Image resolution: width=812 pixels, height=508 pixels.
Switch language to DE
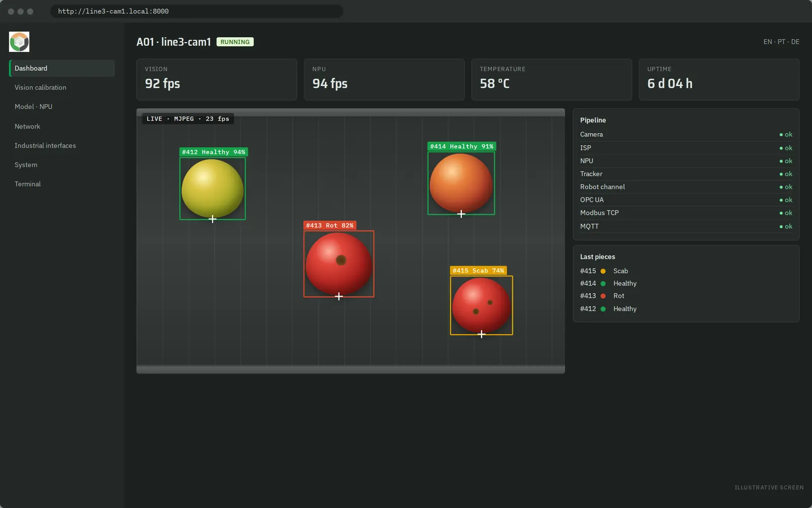point(795,42)
